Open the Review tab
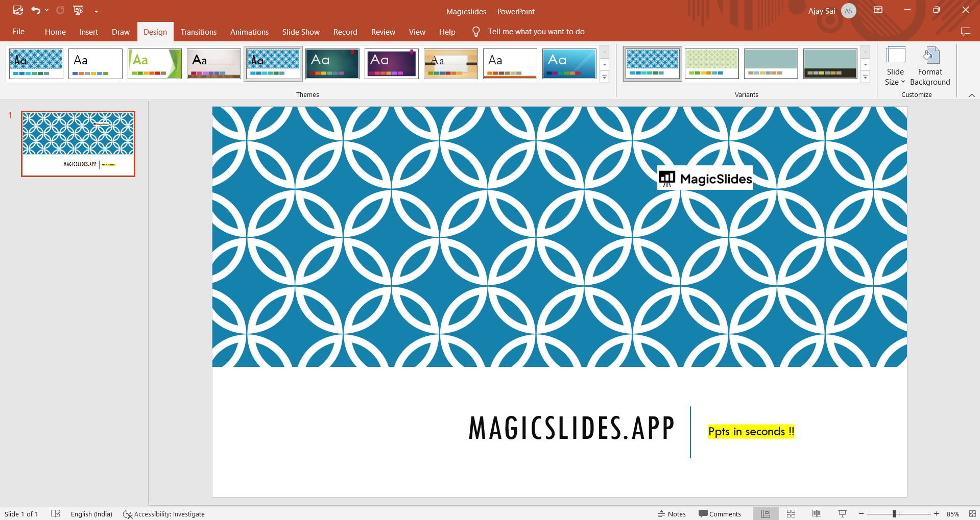This screenshot has height=520, width=980. pyautogui.click(x=383, y=32)
